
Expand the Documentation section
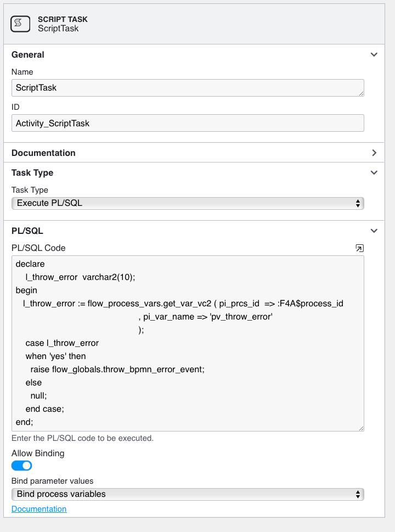coord(374,153)
